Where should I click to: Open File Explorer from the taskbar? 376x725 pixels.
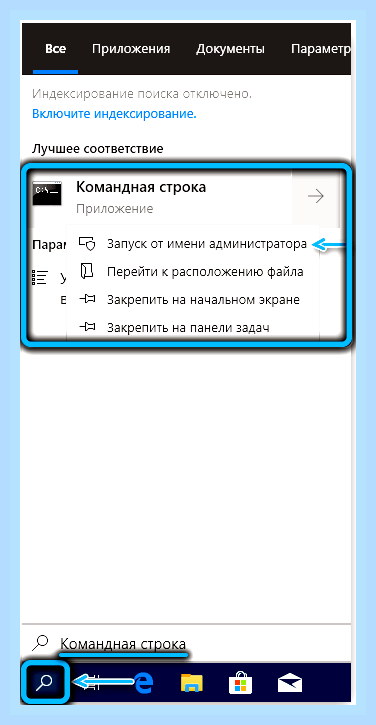191,683
